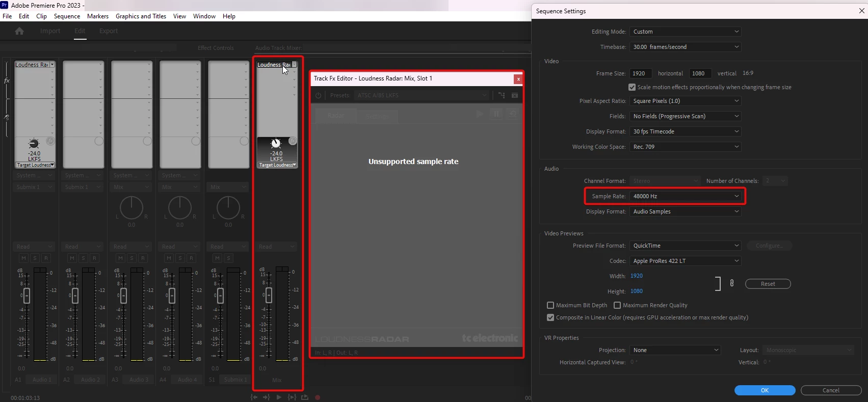Open the File menu
The width and height of the screenshot is (868, 402).
point(7,16)
